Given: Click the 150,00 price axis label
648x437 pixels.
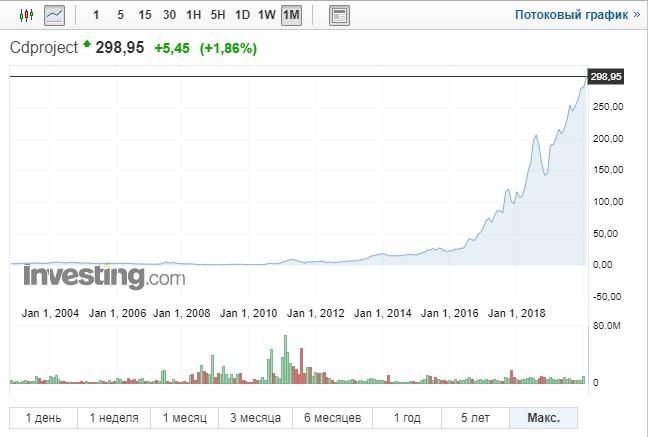Looking at the screenshot, I should 608,170.
